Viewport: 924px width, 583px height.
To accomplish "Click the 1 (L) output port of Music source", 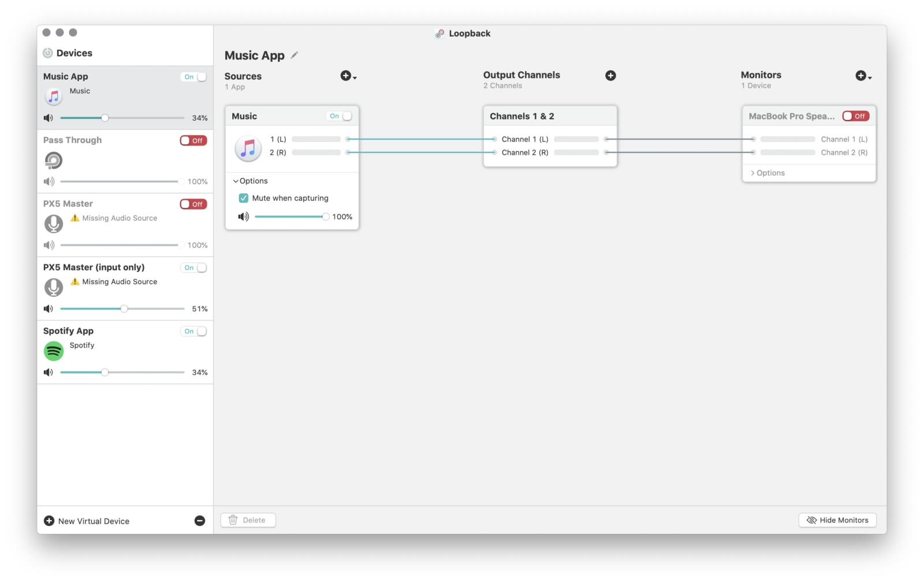I will coord(348,139).
